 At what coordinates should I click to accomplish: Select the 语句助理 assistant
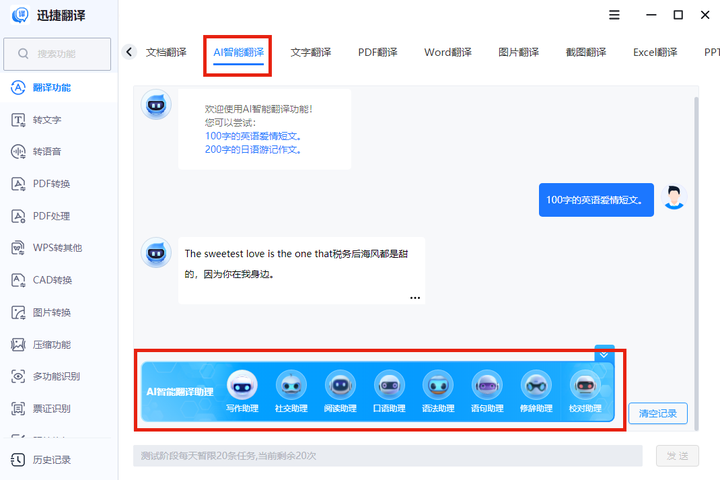(x=487, y=391)
